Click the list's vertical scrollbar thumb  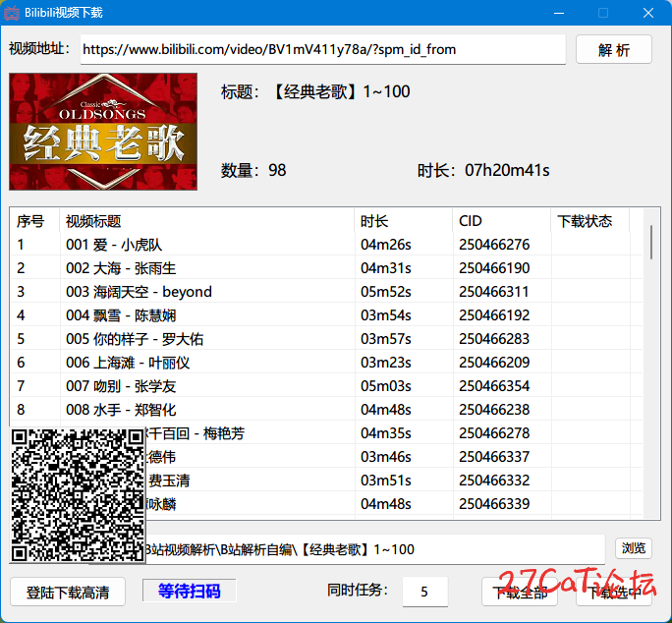click(x=651, y=243)
